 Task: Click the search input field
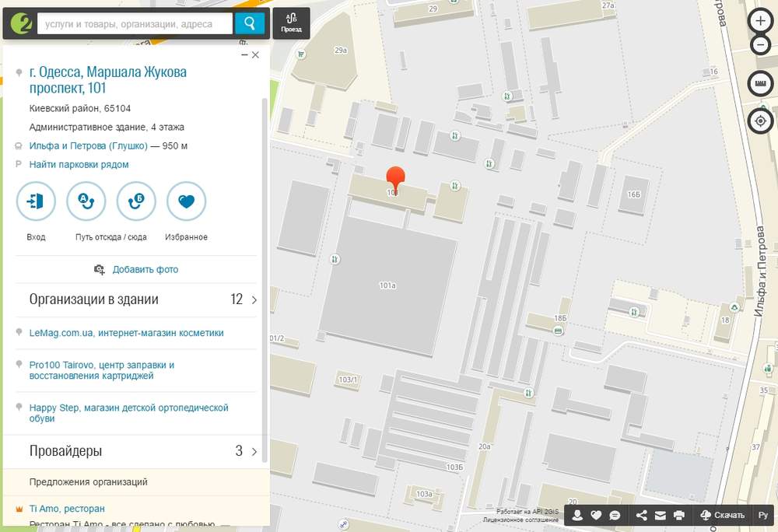point(135,24)
